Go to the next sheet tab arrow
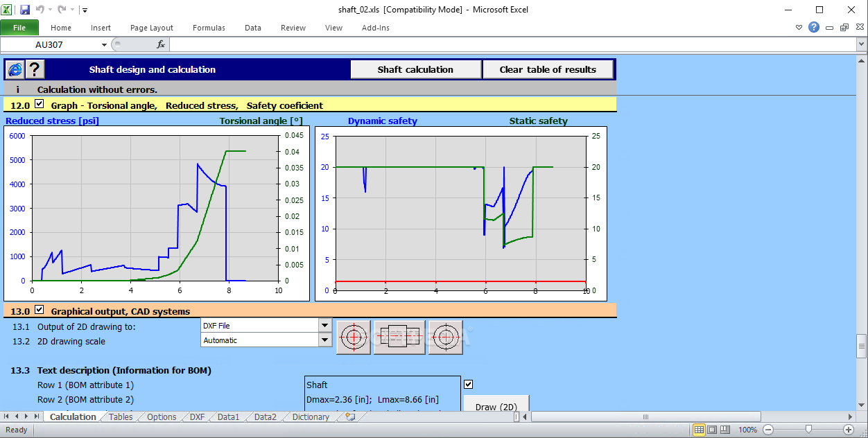Image resolution: width=868 pixels, height=438 pixels. click(27, 417)
